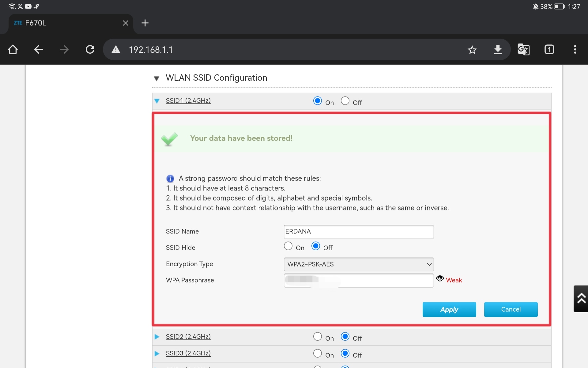
Task: Open Google Translate icon
Action: tap(523, 50)
